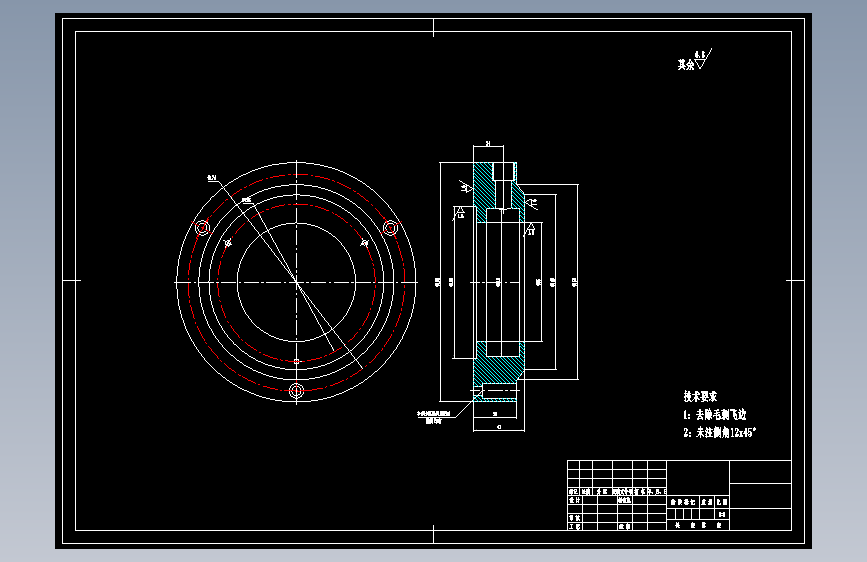Select the outermost left vertical diameter dimension
Screen dimensions: 867x562
coord(437,282)
